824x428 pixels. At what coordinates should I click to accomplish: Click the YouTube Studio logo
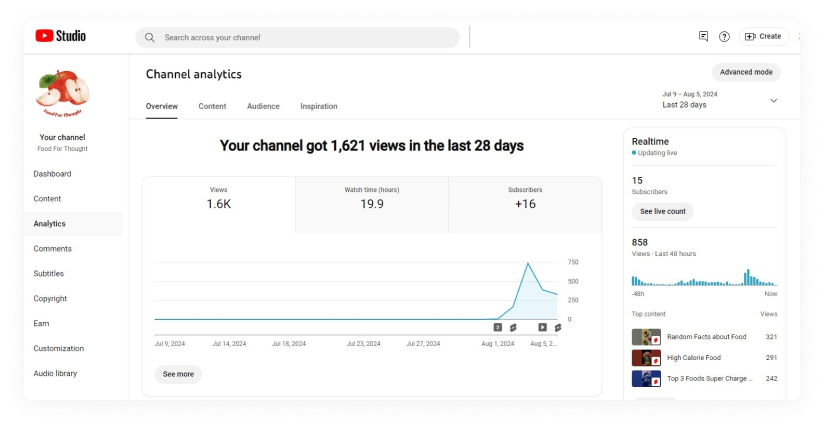[60, 36]
